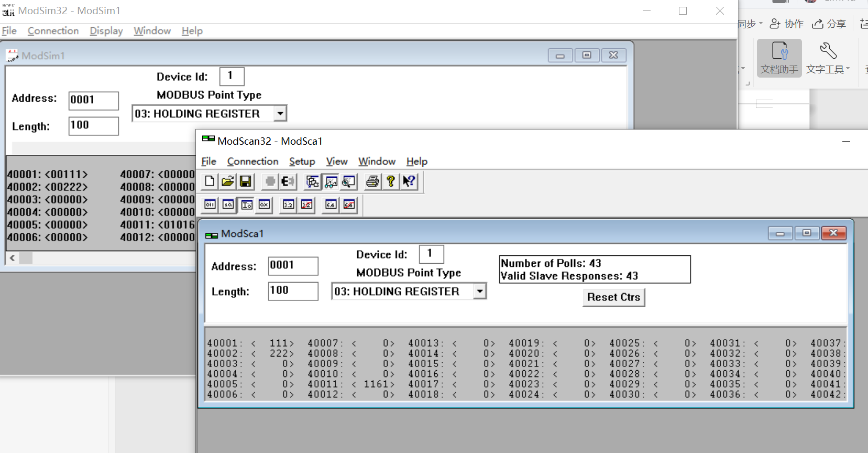This screenshot has height=453, width=868.
Task: Click the show traffic magnifier icon
Action: coord(348,181)
